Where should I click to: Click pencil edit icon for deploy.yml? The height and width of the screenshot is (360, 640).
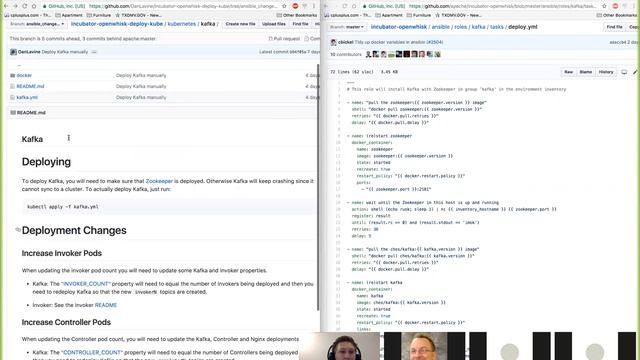[635, 72]
